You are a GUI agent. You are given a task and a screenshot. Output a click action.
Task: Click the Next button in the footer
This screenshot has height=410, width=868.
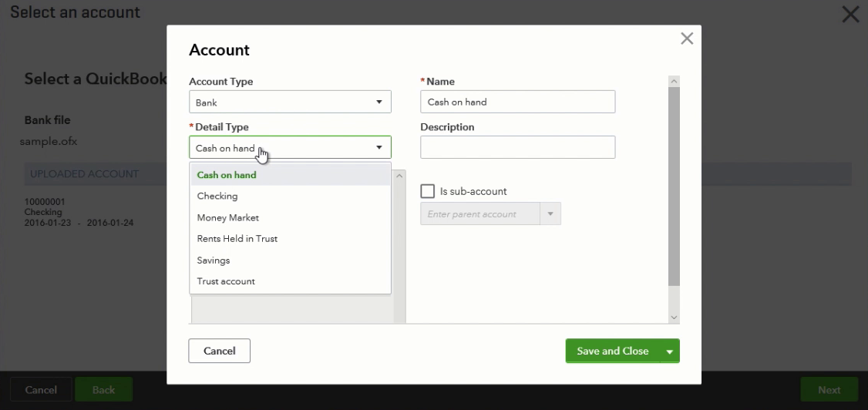pyautogui.click(x=829, y=390)
